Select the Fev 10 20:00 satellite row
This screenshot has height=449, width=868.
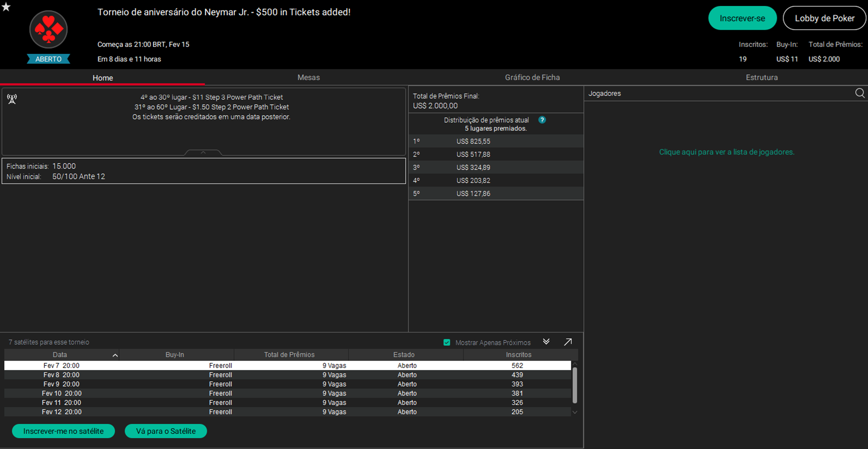pos(288,393)
